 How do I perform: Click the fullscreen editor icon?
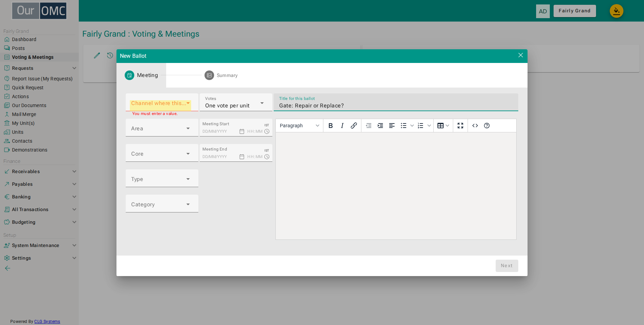click(x=460, y=126)
